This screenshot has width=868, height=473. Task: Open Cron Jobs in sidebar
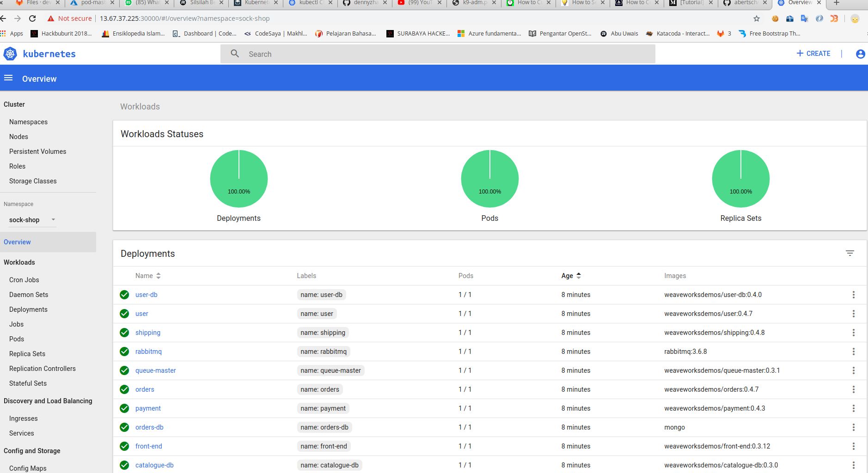pyautogui.click(x=24, y=280)
